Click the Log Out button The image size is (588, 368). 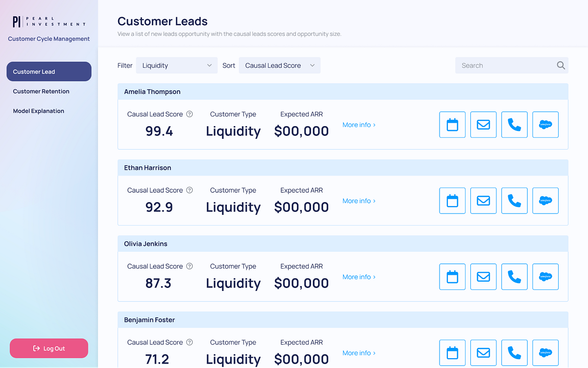[49, 348]
